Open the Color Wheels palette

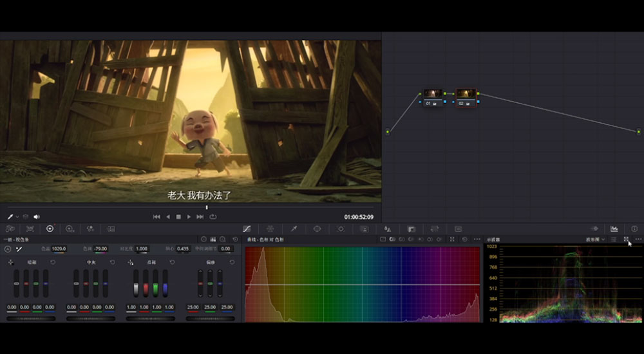point(50,228)
